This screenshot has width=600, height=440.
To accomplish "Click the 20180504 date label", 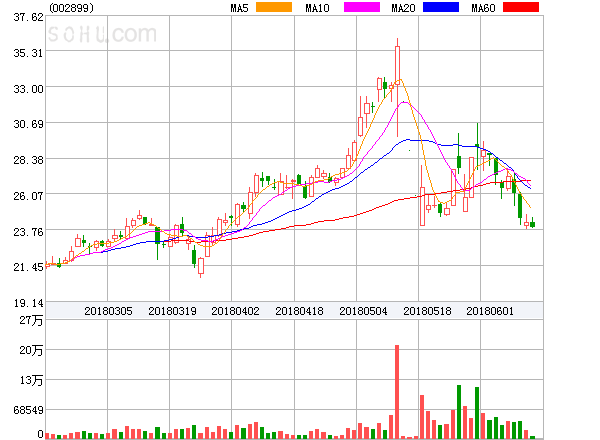I will pos(363,311).
